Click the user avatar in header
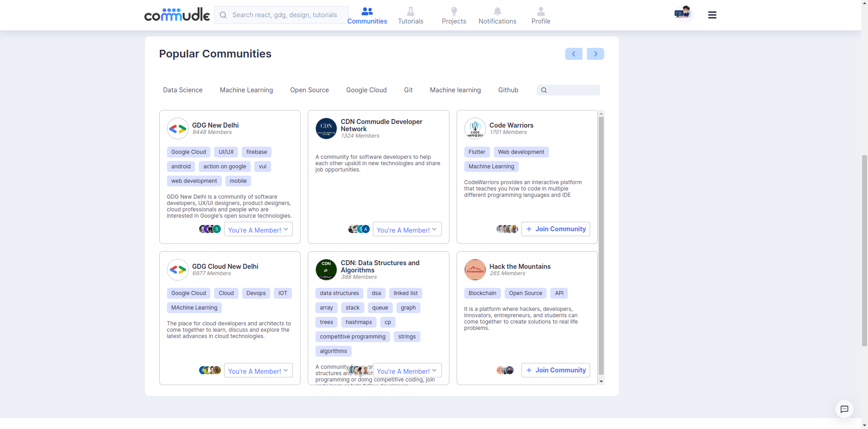The width and height of the screenshot is (868, 429). pos(683,14)
